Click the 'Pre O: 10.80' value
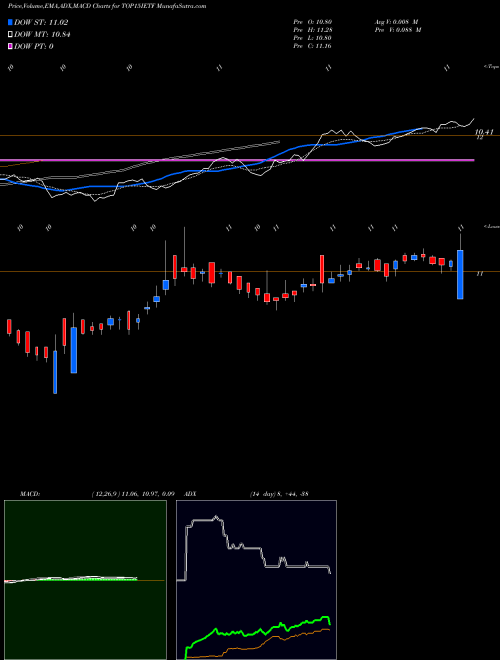Image resolution: width=500 pixels, height=660 pixels. point(312,22)
